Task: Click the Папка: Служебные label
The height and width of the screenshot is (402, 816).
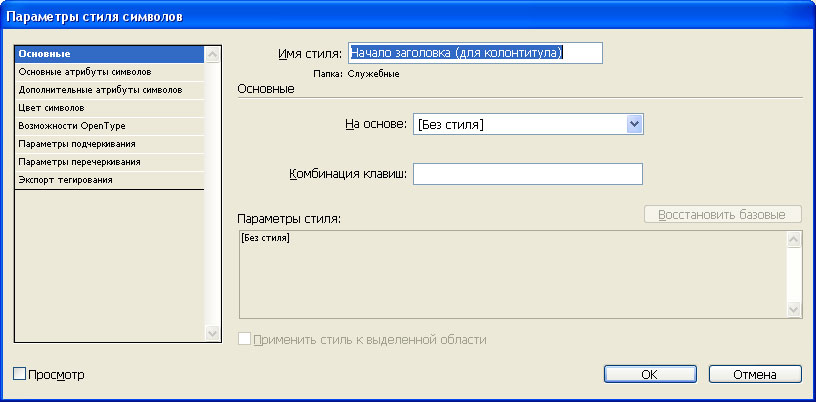Action: (356, 74)
